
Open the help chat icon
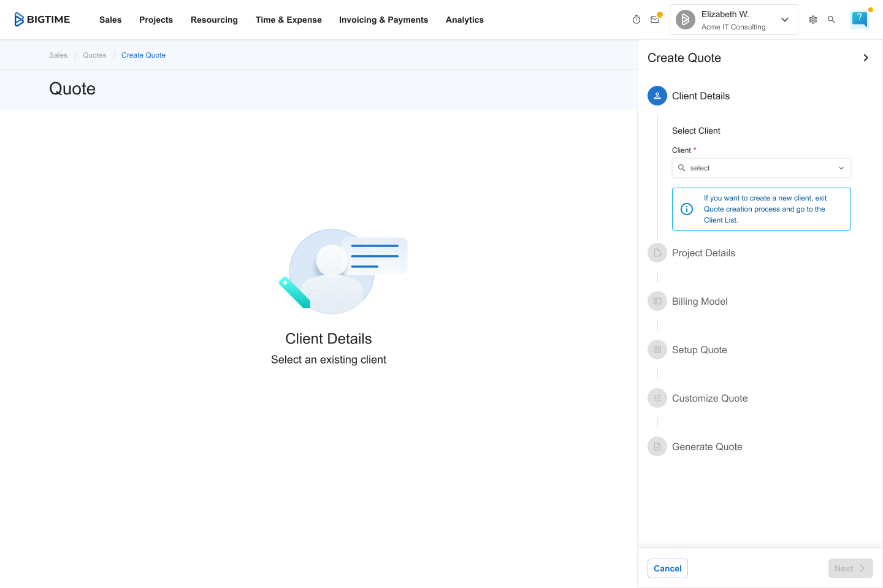pos(859,19)
